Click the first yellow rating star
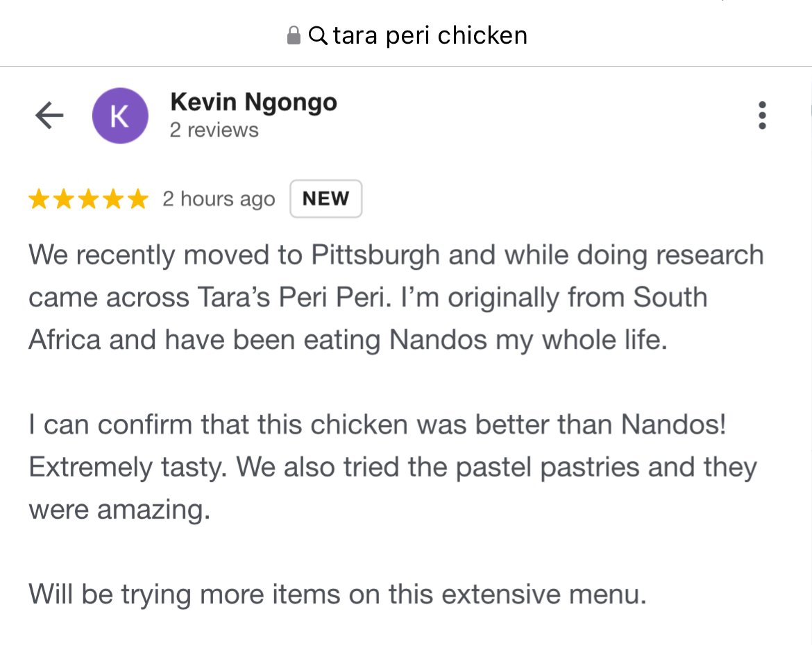This screenshot has width=812, height=645. click(x=39, y=200)
